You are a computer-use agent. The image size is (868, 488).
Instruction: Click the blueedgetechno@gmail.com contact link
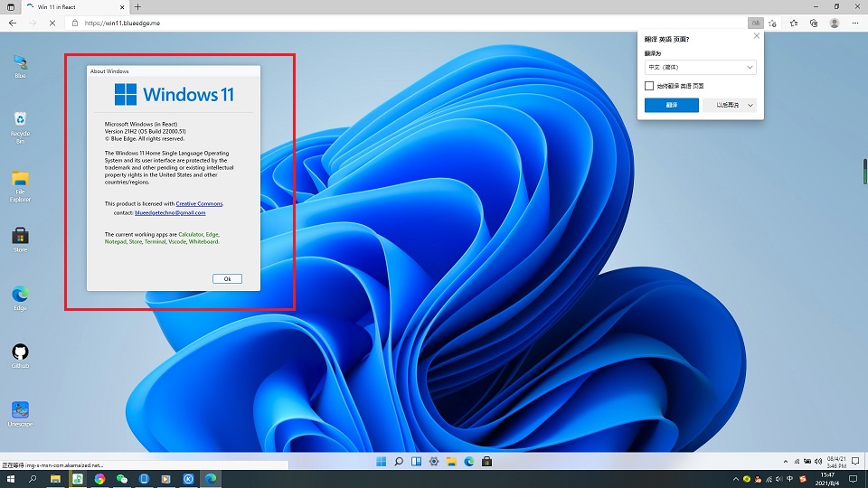pos(170,212)
